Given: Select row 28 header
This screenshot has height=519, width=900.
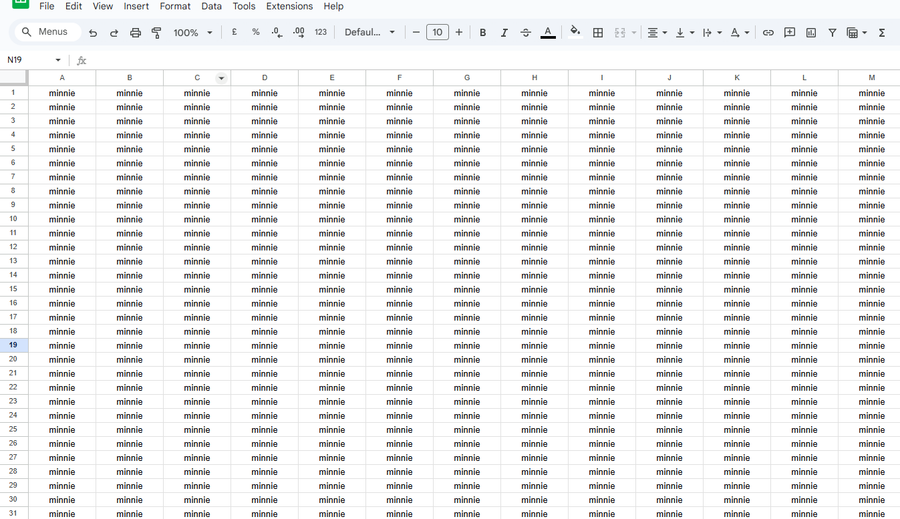Looking at the screenshot, I should [14, 471].
